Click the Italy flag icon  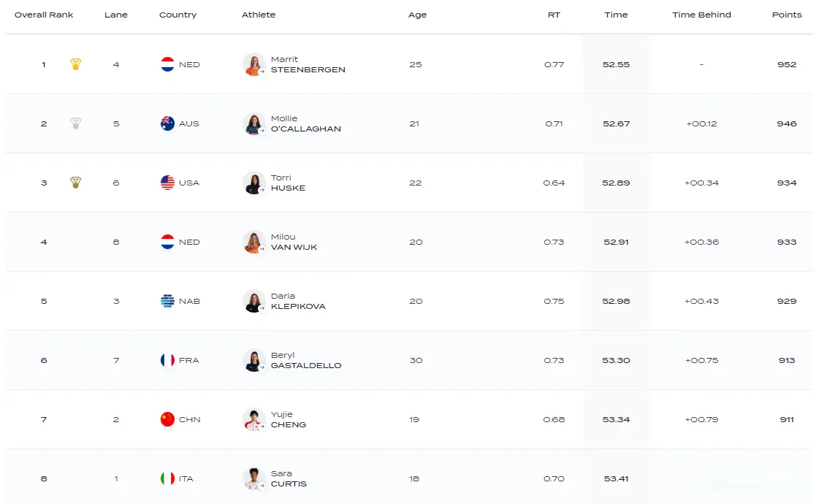click(168, 478)
